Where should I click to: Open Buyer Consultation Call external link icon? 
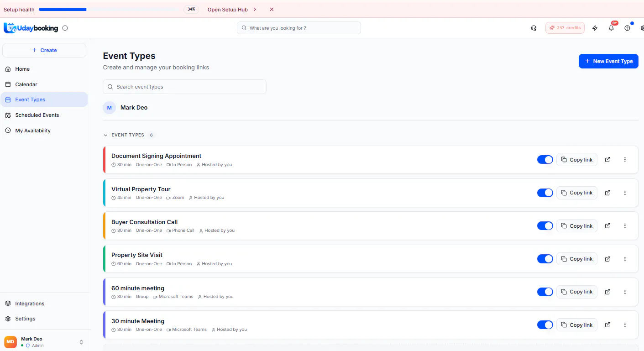(x=607, y=226)
